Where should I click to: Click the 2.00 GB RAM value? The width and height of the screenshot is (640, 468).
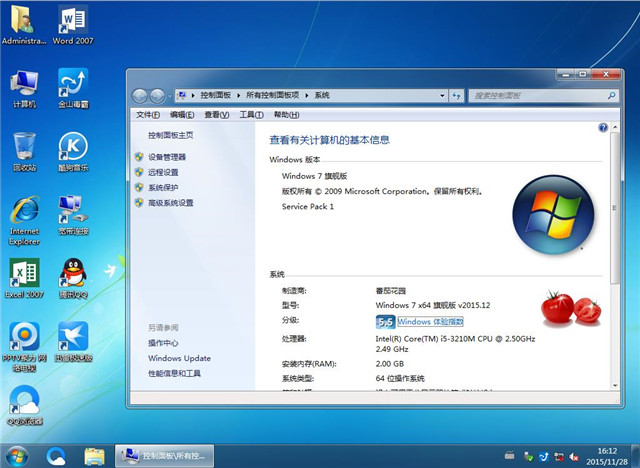coord(390,364)
